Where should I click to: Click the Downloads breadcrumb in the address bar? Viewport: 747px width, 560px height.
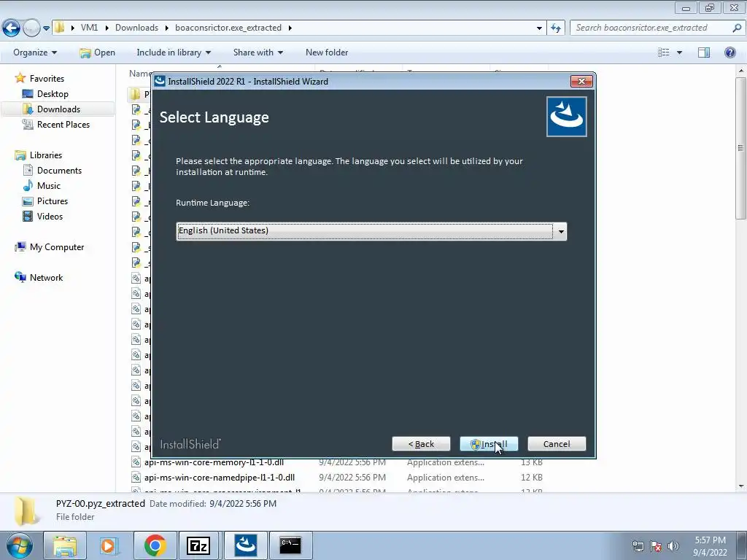point(136,28)
